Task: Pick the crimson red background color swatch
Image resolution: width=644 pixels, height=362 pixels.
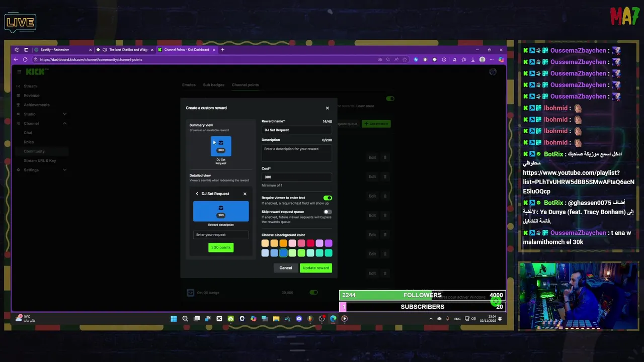Action: [x=310, y=243]
